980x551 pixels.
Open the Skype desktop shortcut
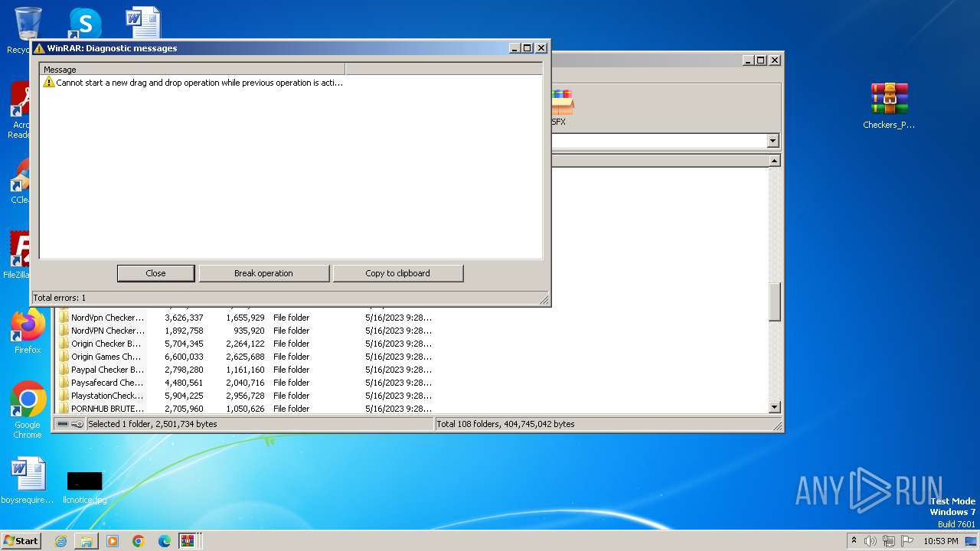pyautogui.click(x=84, y=23)
